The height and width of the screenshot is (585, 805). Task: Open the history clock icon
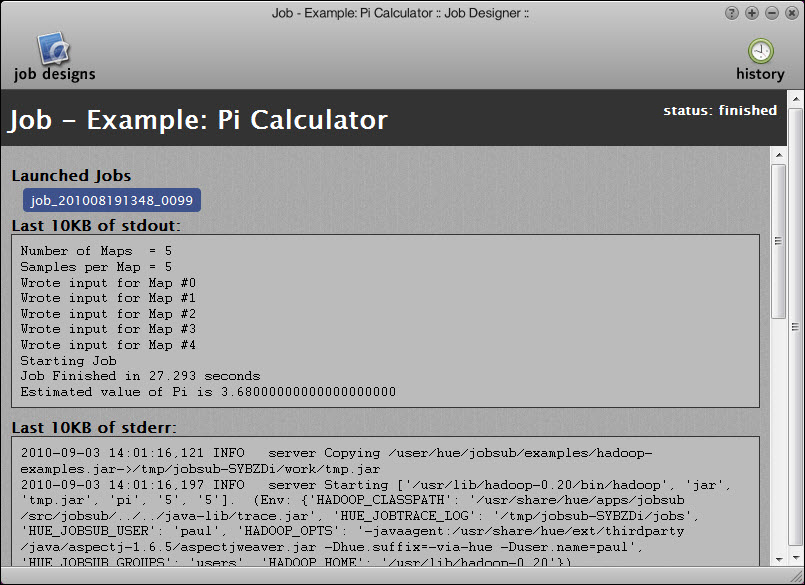[760, 51]
